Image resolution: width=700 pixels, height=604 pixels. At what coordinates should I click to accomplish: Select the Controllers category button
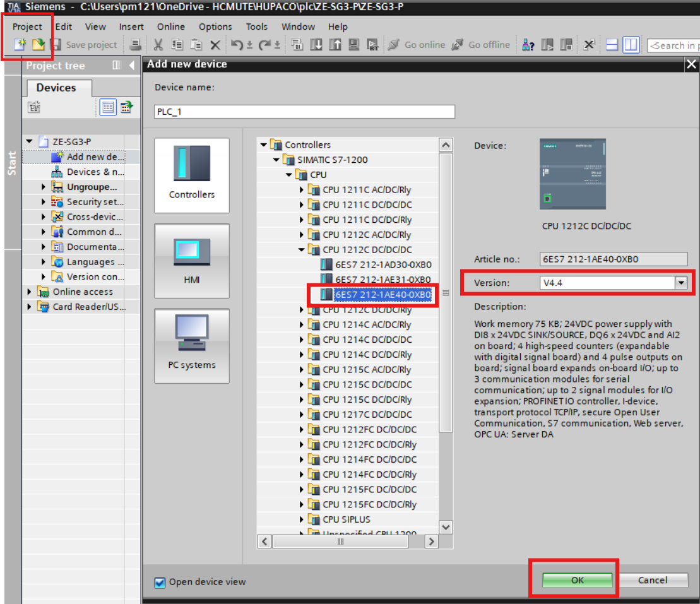coord(192,175)
